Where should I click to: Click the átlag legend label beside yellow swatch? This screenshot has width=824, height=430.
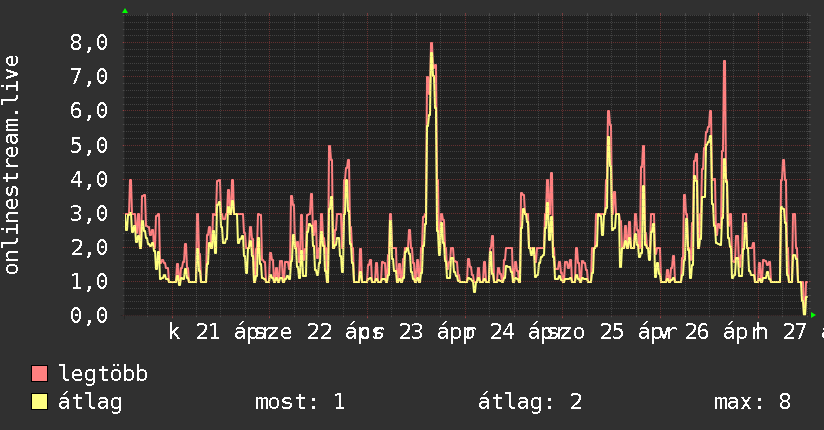point(90,402)
